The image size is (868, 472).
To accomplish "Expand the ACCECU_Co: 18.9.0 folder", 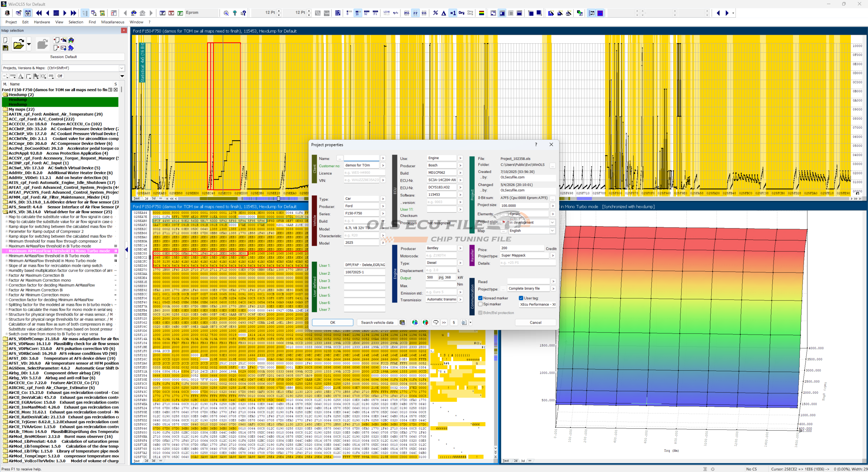I will 5,124.
